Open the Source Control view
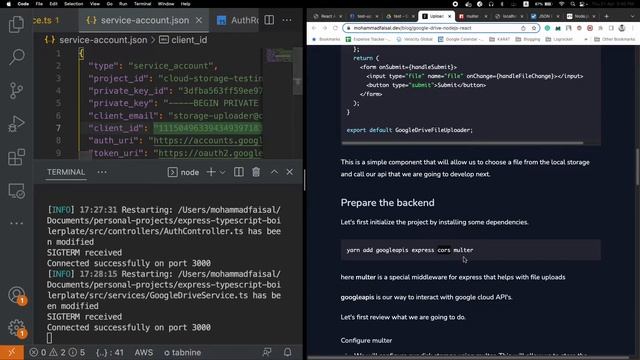640x360 pixels. tap(16, 91)
